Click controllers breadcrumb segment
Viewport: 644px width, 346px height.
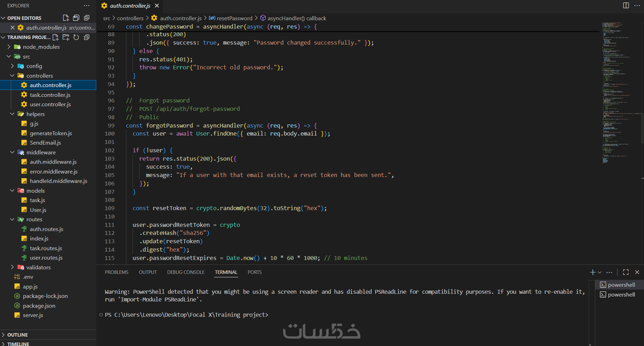point(130,18)
